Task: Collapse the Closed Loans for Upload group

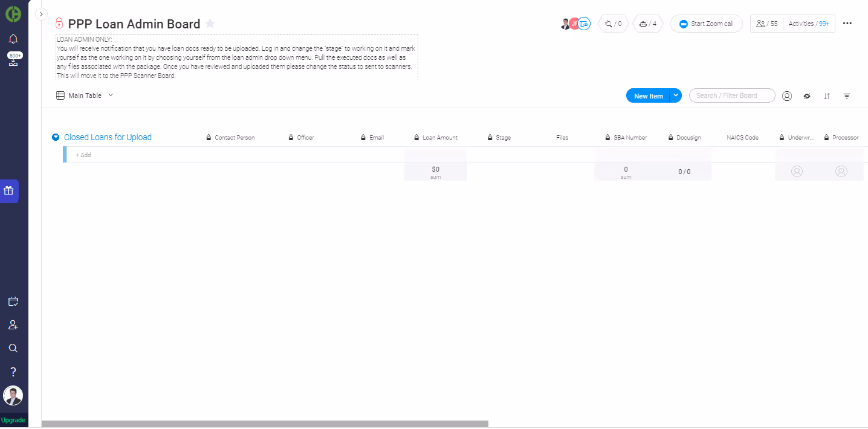Action: tap(56, 137)
